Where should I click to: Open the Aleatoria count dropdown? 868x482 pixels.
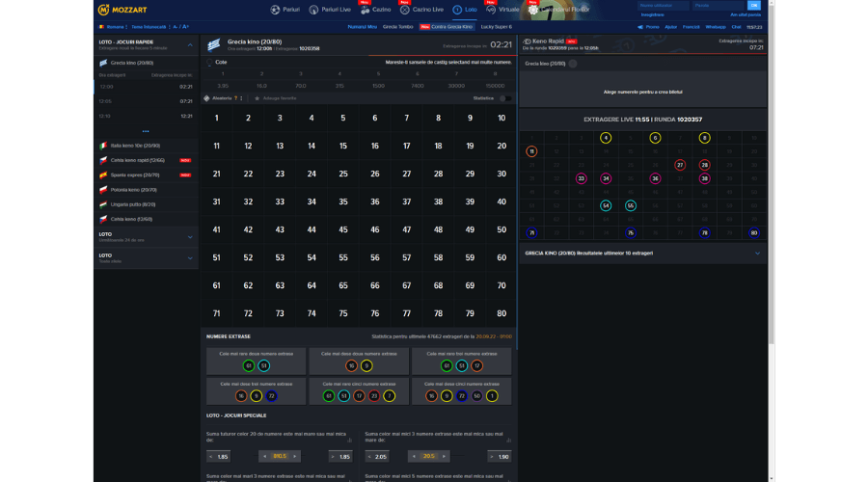(x=238, y=98)
